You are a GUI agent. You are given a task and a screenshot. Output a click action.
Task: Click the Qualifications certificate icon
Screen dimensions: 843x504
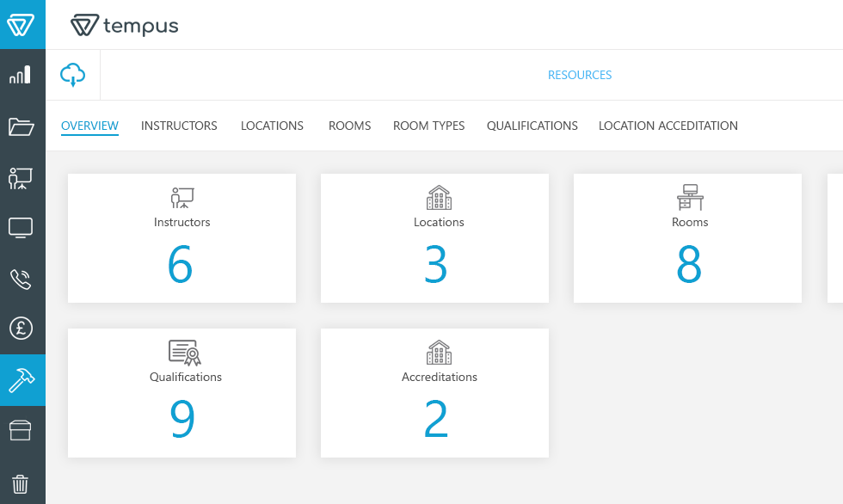pyautogui.click(x=184, y=353)
